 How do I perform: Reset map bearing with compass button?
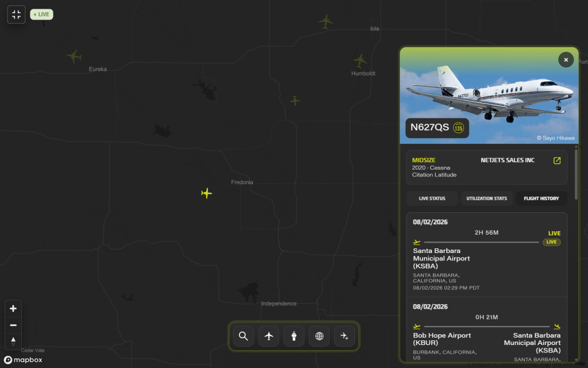(x=13, y=342)
